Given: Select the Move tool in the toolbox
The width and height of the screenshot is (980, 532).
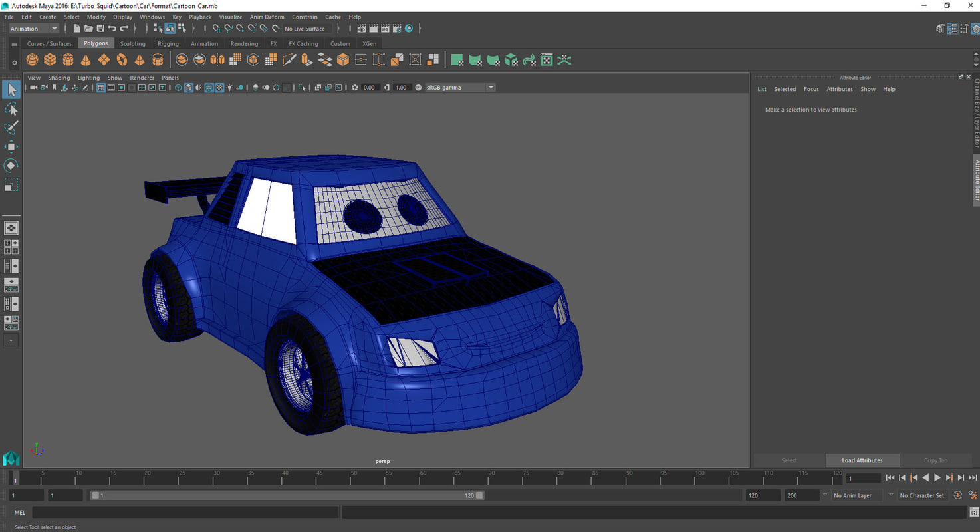Looking at the screenshot, I should point(11,147).
